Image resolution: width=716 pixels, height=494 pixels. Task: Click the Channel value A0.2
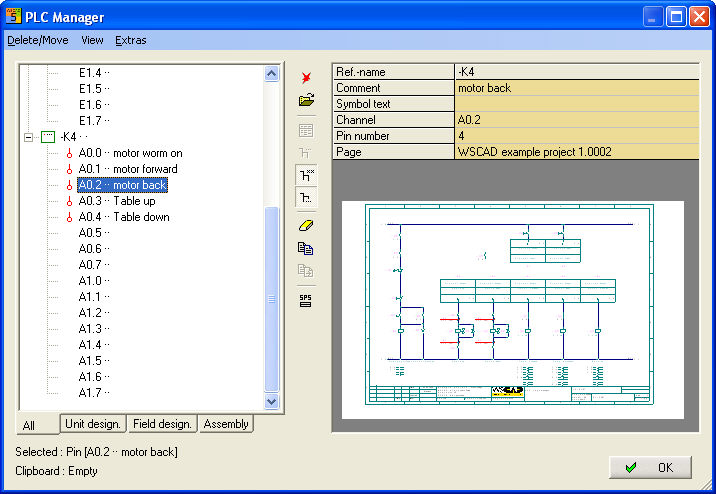tap(577, 120)
